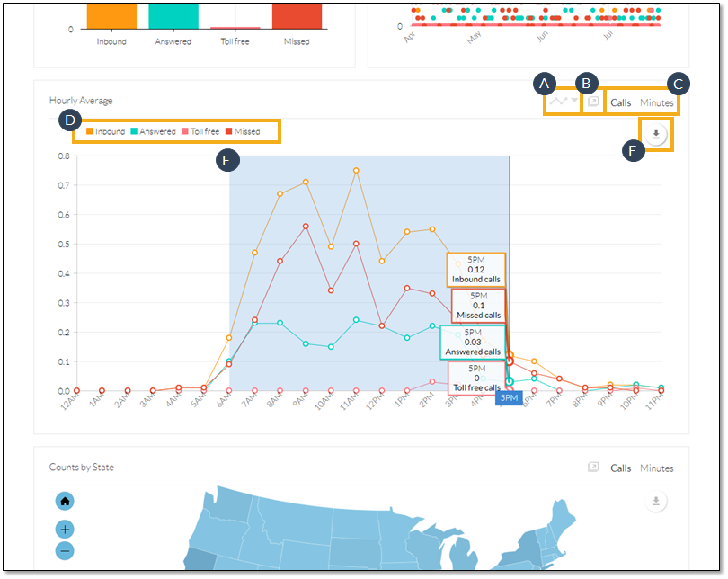Image resolution: width=728 pixels, height=579 pixels.
Task: Hide the Toll free series in the legend
Action: pos(201,132)
